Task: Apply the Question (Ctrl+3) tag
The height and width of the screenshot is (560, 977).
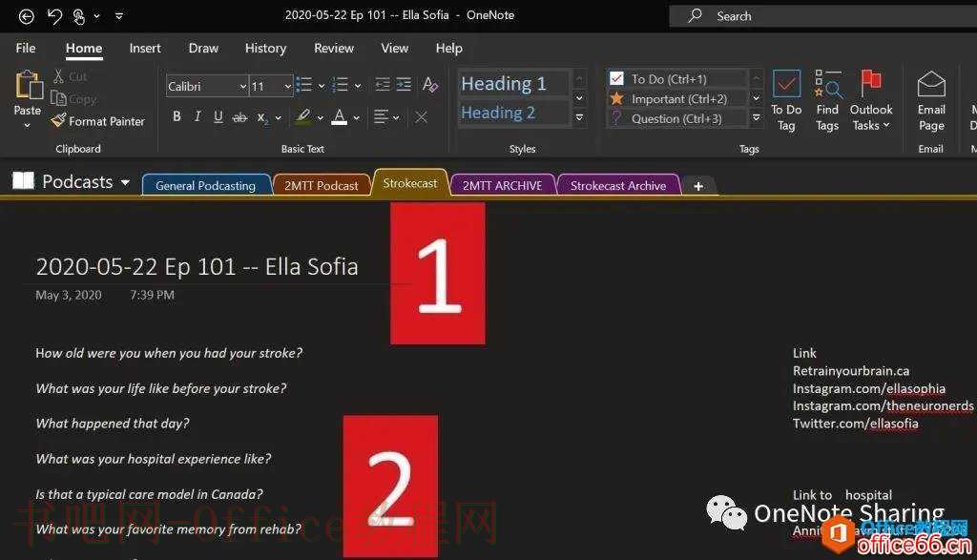Action: (677, 118)
